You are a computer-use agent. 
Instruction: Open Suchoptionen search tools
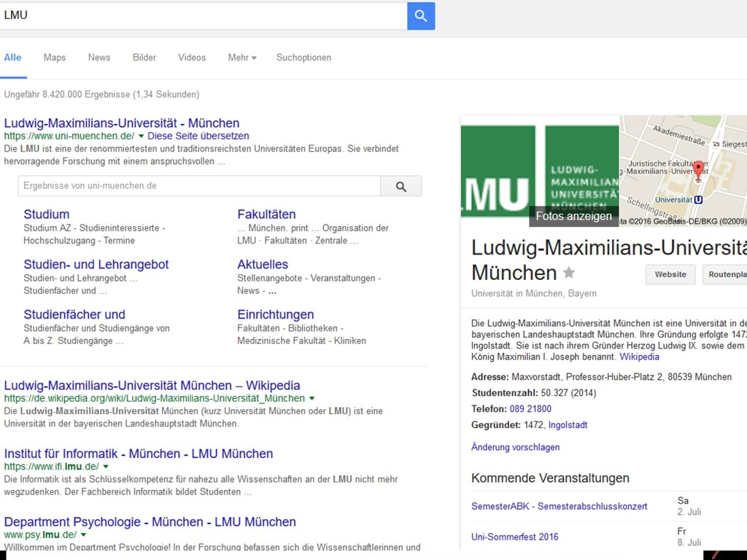click(x=304, y=58)
